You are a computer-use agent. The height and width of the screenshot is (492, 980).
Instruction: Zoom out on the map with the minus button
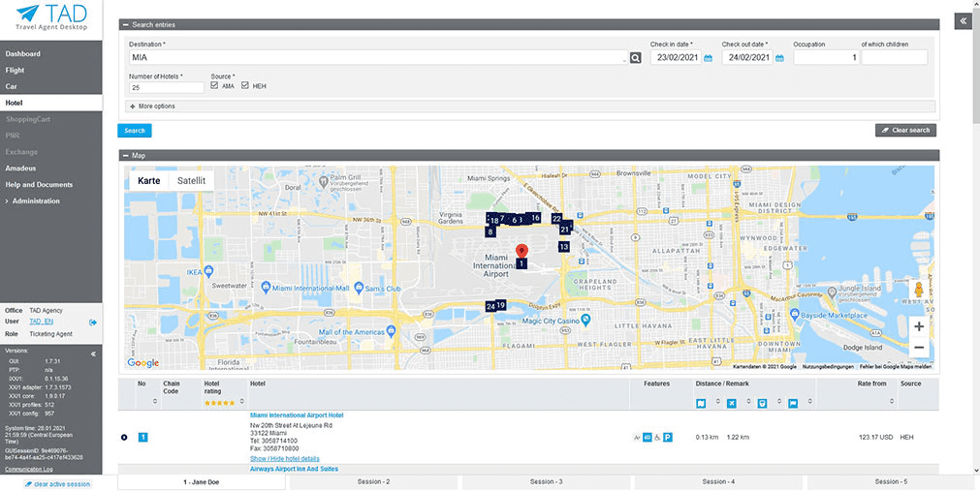point(918,349)
